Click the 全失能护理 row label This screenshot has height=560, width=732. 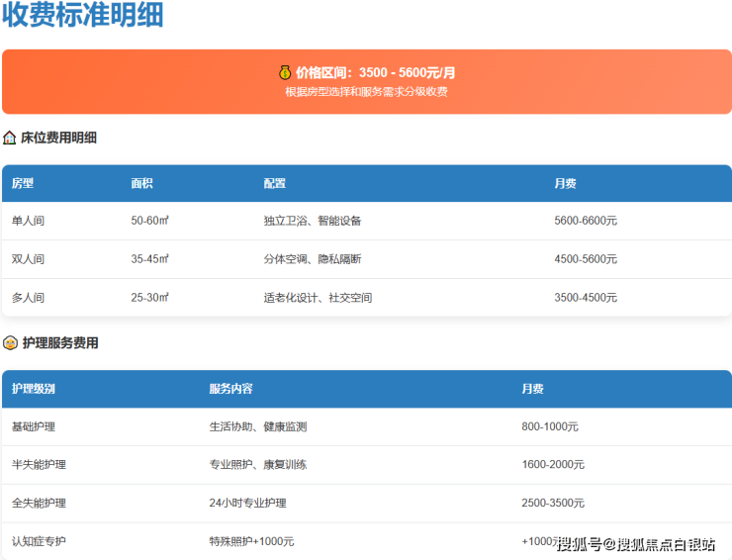39,503
